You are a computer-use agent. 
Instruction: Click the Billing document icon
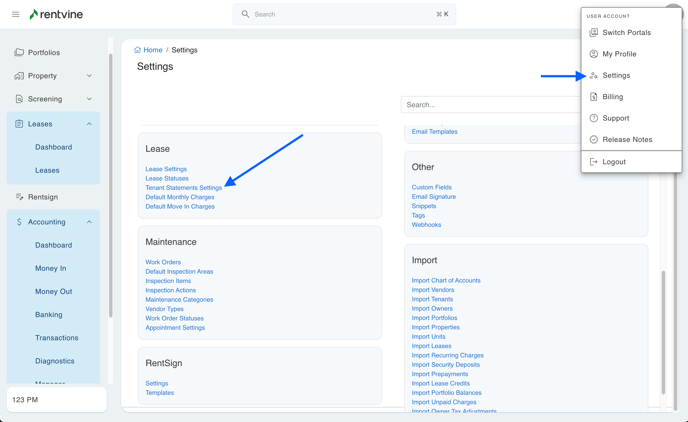point(594,97)
